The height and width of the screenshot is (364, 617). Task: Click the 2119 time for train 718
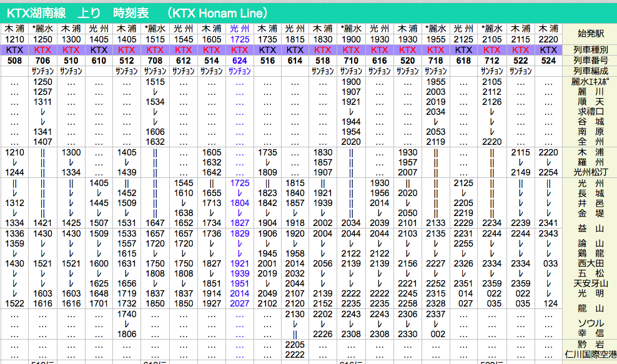point(436,142)
